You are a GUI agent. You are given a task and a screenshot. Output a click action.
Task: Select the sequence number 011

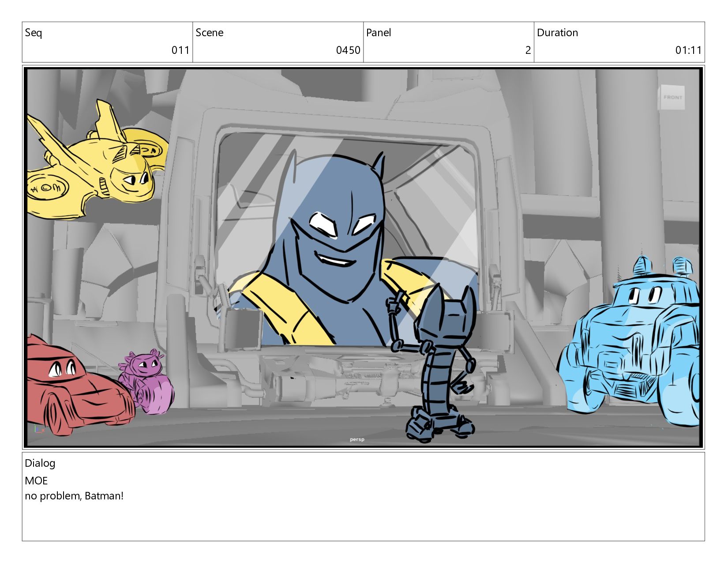tap(180, 50)
